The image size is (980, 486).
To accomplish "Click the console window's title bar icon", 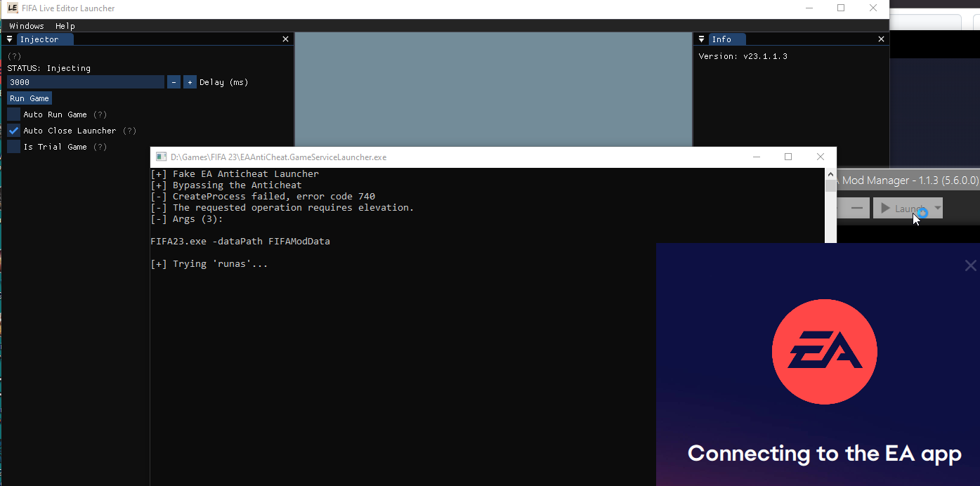I will coord(161,157).
